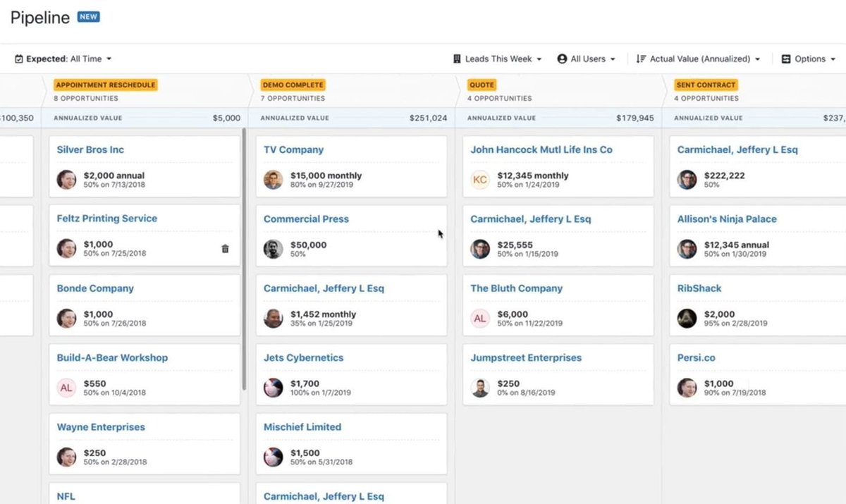The height and width of the screenshot is (504, 846).
Task: Click the KC avatar on John Hancock card
Action: (480, 180)
